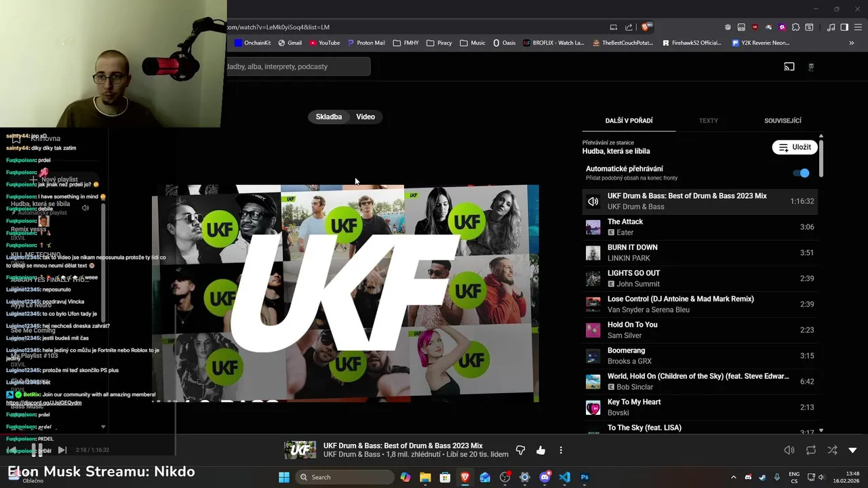Open the TEXTY tab
Image resolution: width=868 pixels, height=488 pixels.
(708, 121)
